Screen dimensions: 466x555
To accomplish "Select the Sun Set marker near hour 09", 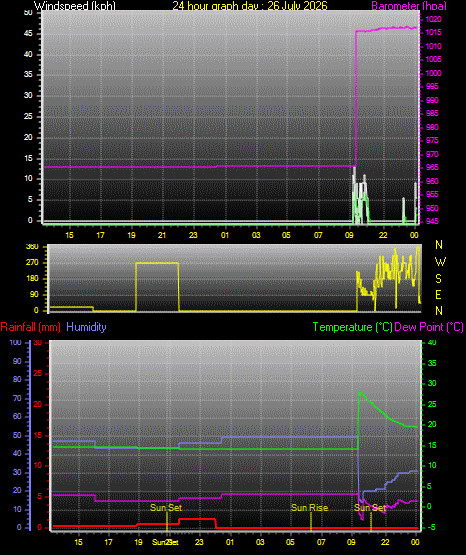I will (x=370, y=508).
